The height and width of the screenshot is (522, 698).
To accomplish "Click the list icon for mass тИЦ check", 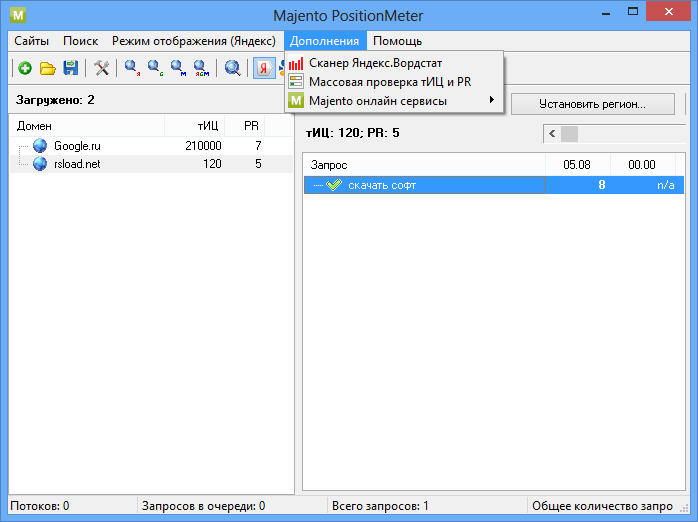I will coord(296,82).
